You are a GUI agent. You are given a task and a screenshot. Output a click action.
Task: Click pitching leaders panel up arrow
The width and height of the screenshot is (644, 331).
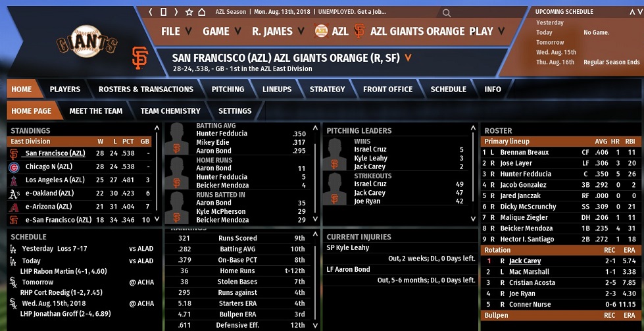pos(473,128)
